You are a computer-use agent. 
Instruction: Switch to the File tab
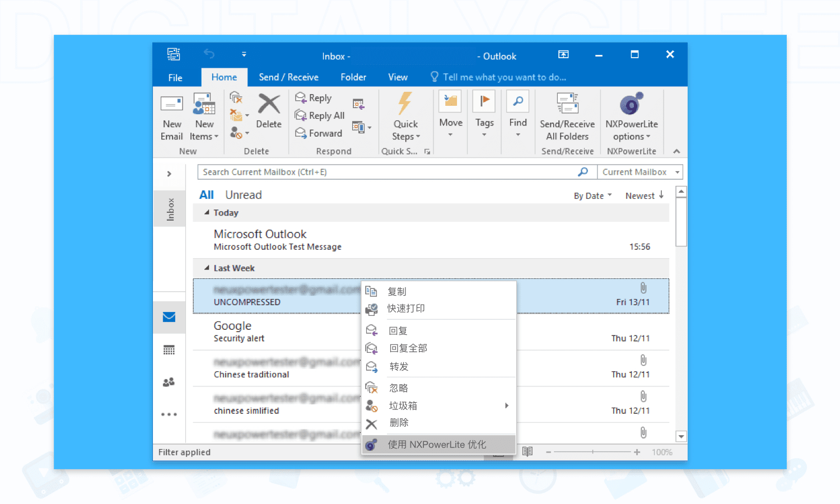pos(175,78)
